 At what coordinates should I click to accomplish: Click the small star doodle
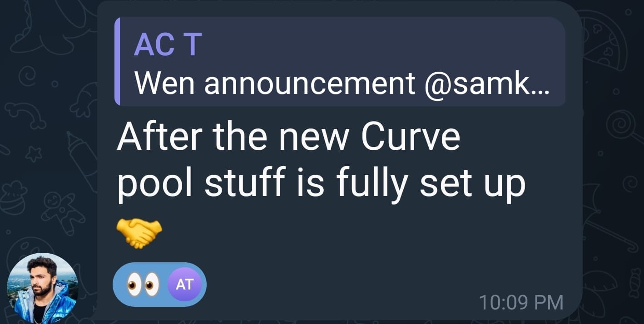click(x=33, y=154)
